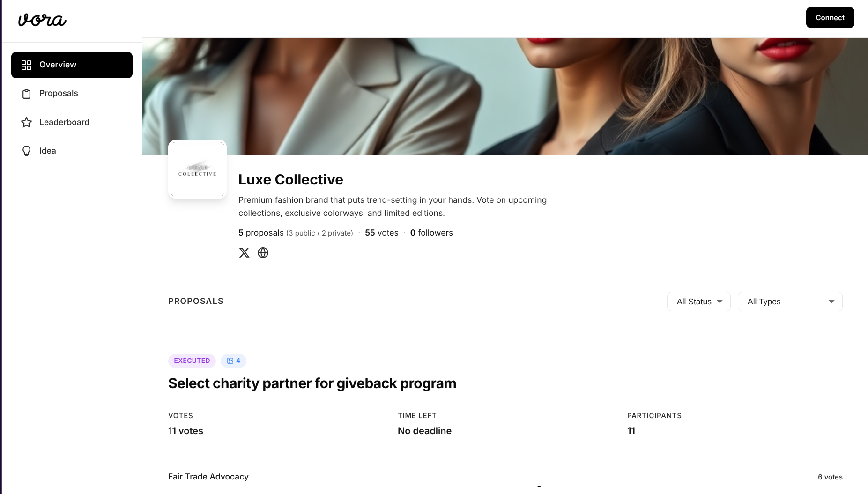Screen dimensions: 868x494
Task: Select the Fair Trade Advocacy option
Action: 208,477
